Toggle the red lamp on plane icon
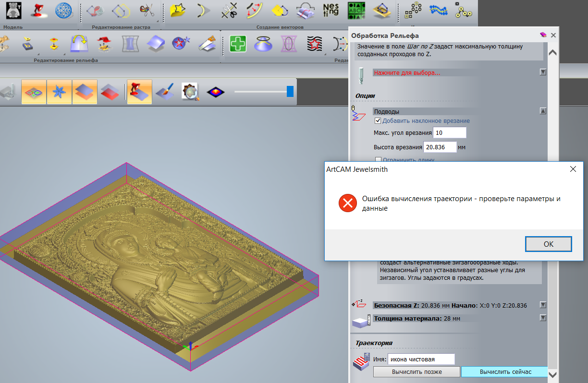 pos(140,92)
